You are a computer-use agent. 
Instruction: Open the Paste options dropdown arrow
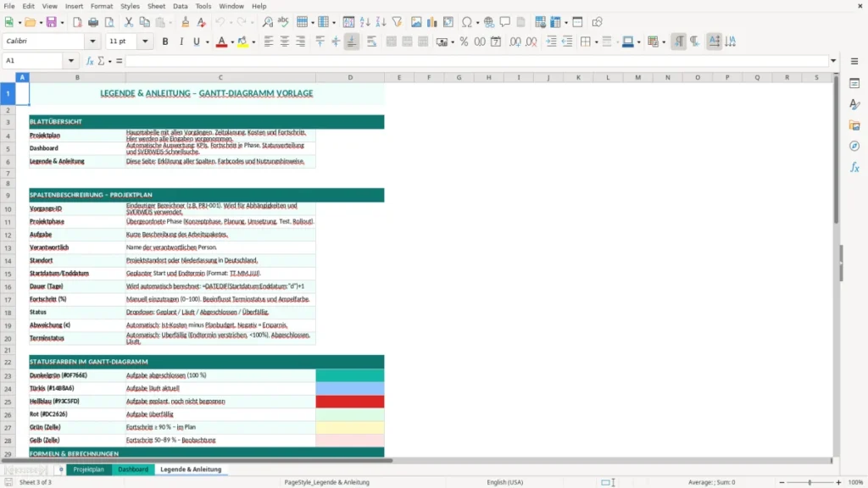pos(170,23)
